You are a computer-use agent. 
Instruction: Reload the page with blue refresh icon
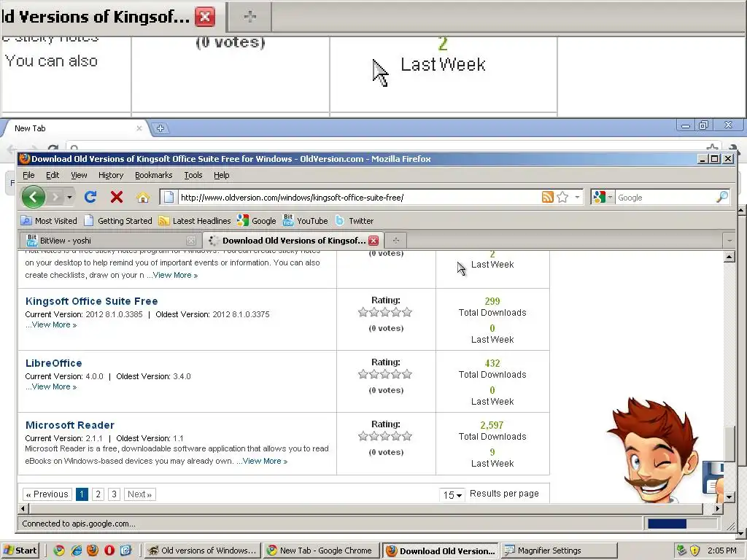pos(90,197)
